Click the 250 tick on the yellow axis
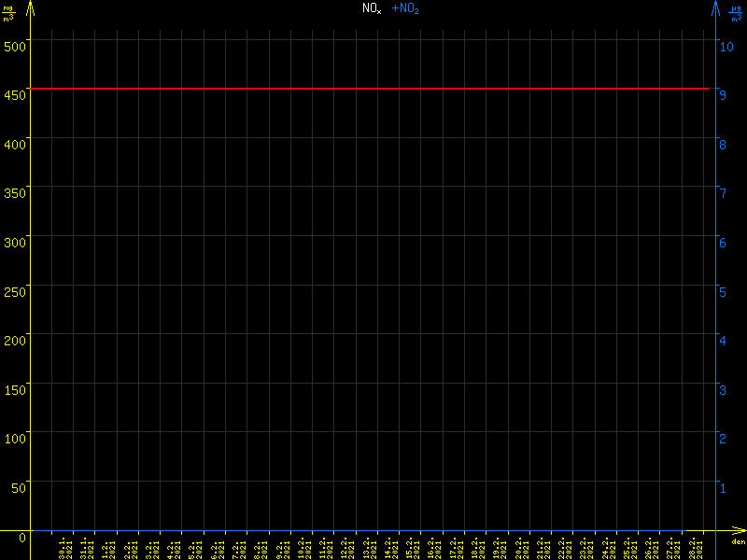Screen dimensions: 747x560 (15, 290)
